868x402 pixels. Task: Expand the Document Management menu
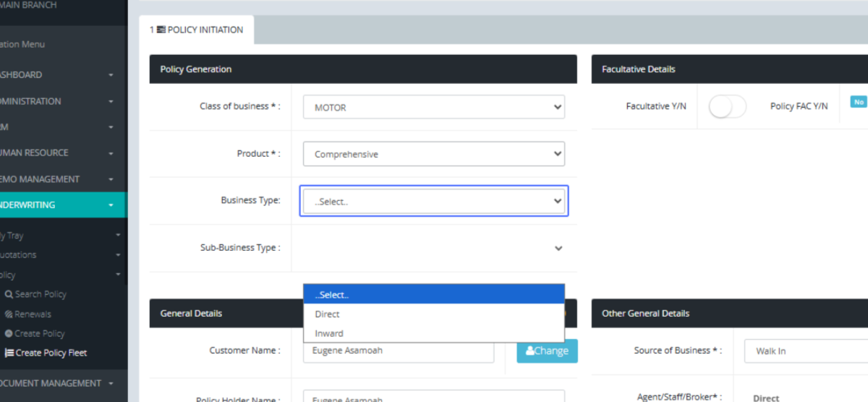pyautogui.click(x=58, y=383)
